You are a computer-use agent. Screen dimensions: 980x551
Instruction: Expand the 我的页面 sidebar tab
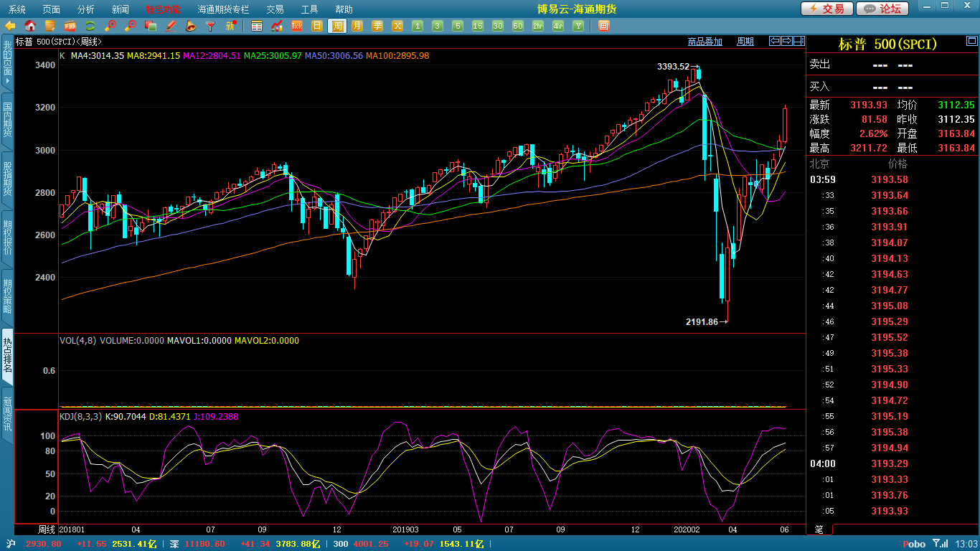coord(7,63)
